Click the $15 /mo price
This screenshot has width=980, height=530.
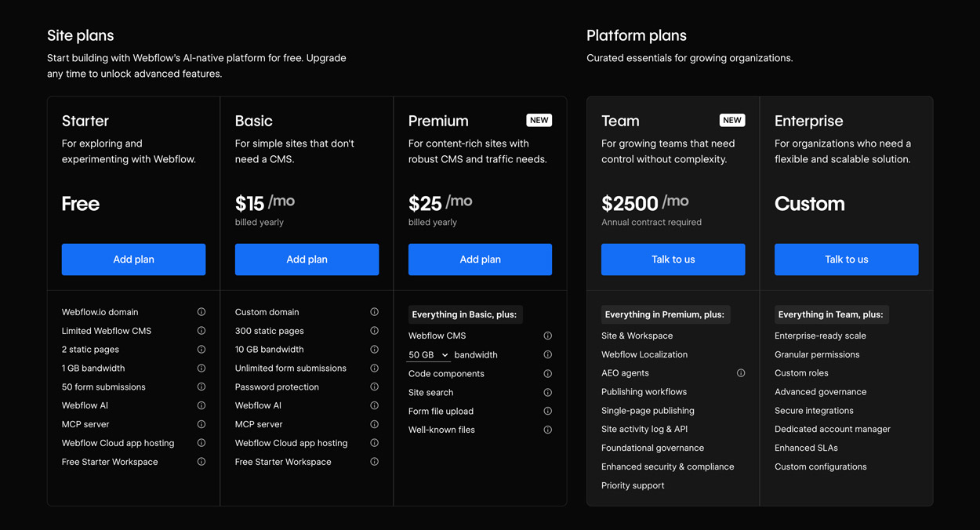pyautogui.click(x=265, y=202)
